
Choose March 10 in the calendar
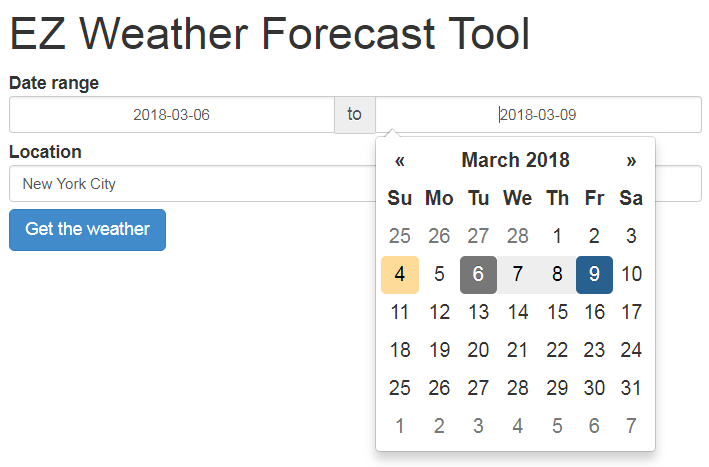631,274
